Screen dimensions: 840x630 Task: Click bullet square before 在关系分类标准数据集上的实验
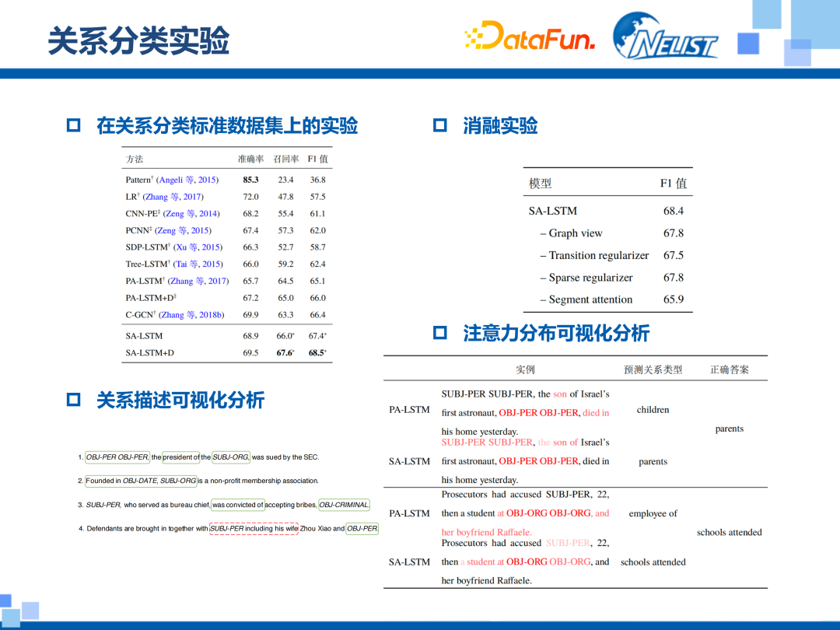tap(73, 125)
